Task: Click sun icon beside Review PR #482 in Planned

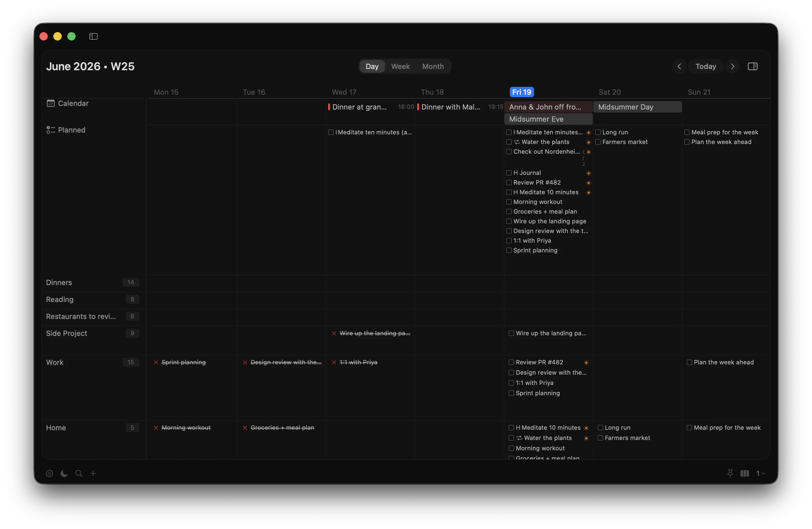Action: point(589,183)
